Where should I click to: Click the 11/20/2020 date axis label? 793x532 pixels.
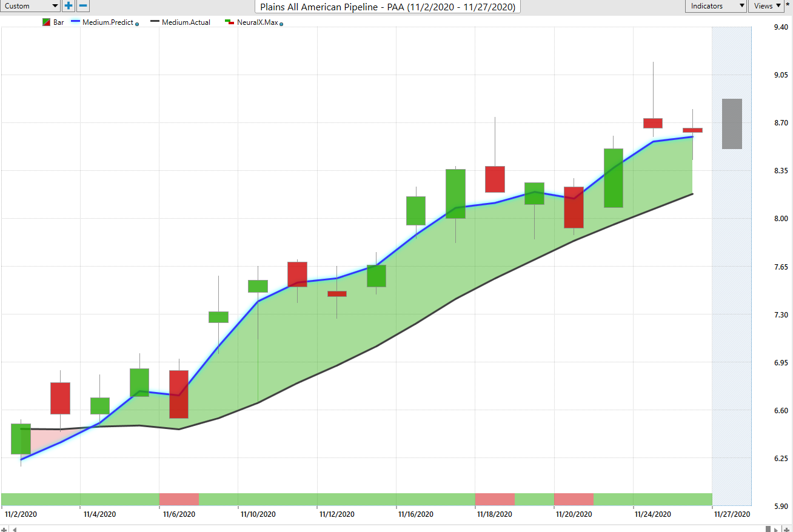(574, 514)
